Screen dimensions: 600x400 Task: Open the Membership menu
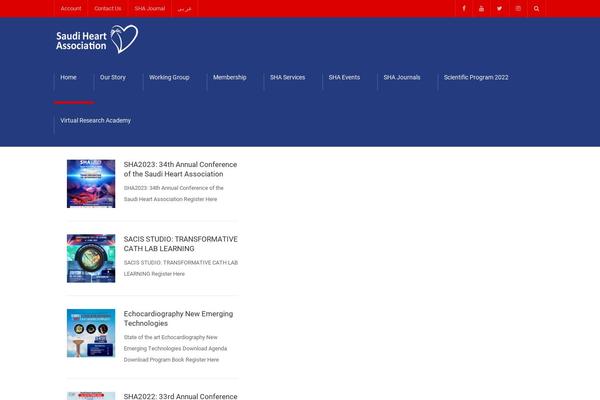(x=230, y=77)
